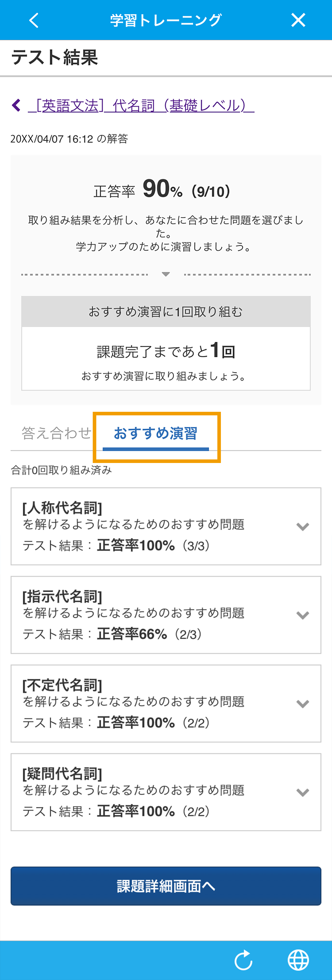Open the [英語文法] 代名詞(基礎レベル) link

(141, 105)
